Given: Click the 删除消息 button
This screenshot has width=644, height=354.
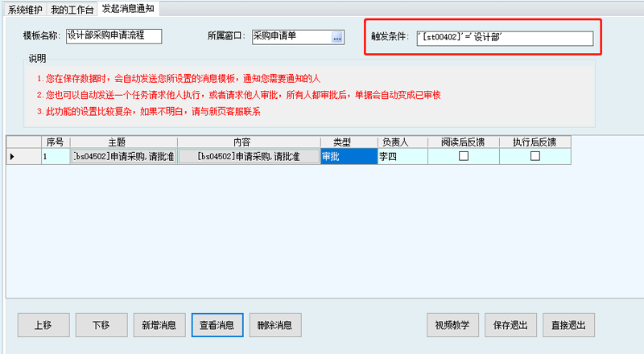Looking at the screenshot, I should pyautogui.click(x=275, y=325).
